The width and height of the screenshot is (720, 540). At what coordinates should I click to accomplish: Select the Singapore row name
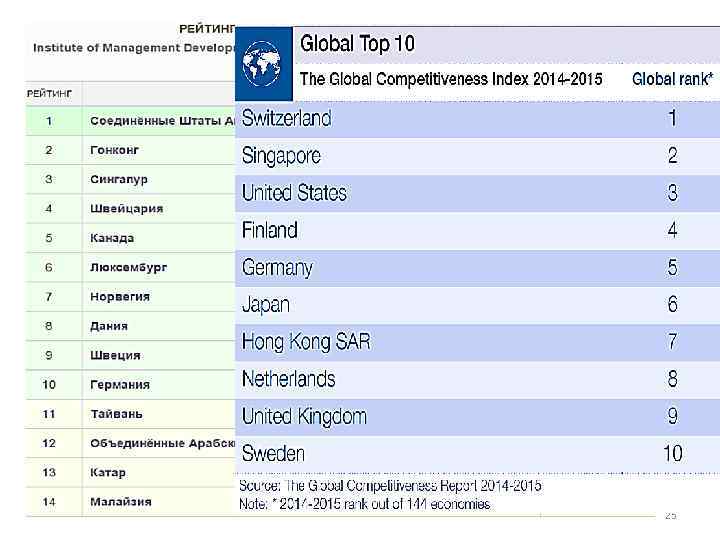281,156
